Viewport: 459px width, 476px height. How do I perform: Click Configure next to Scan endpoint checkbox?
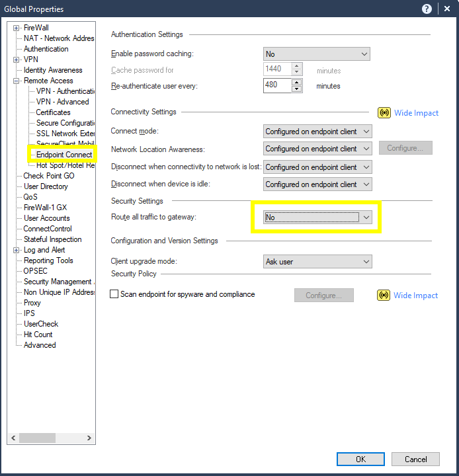[324, 295]
